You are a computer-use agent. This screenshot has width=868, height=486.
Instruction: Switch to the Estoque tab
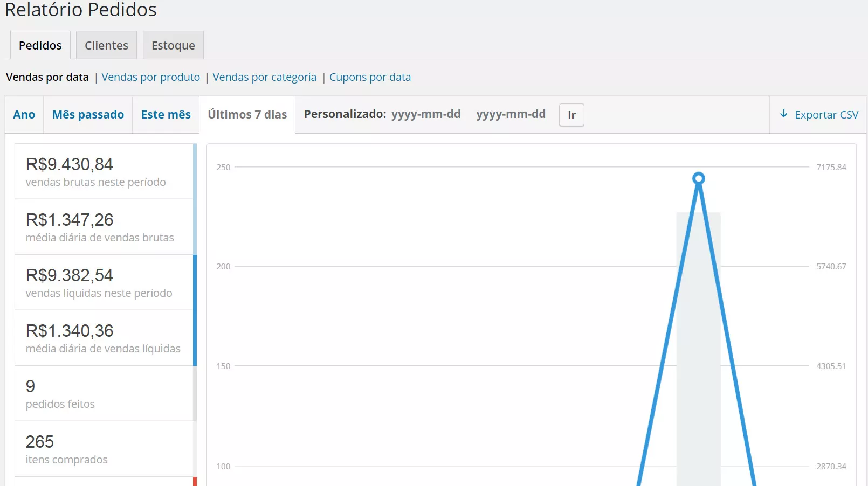173,45
